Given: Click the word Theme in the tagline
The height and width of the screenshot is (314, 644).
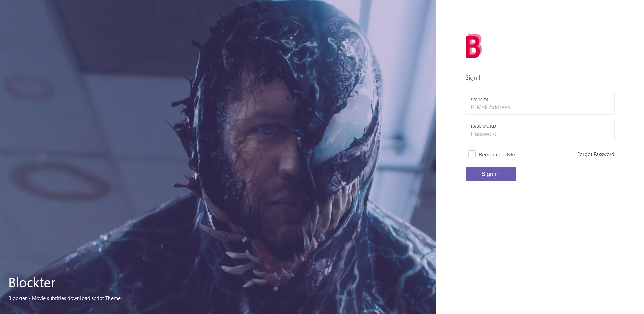Looking at the screenshot, I should click(x=113, y=298).
